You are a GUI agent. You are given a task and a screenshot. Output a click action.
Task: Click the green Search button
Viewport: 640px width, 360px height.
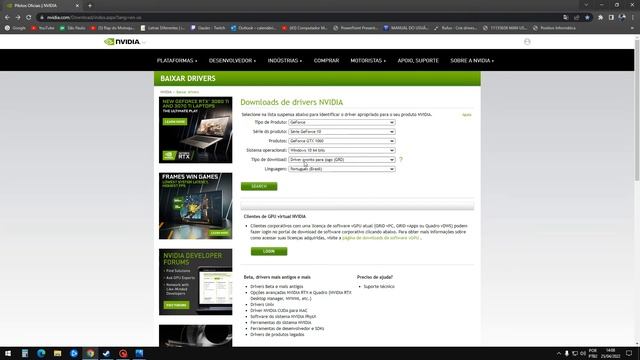pos(259,186)
